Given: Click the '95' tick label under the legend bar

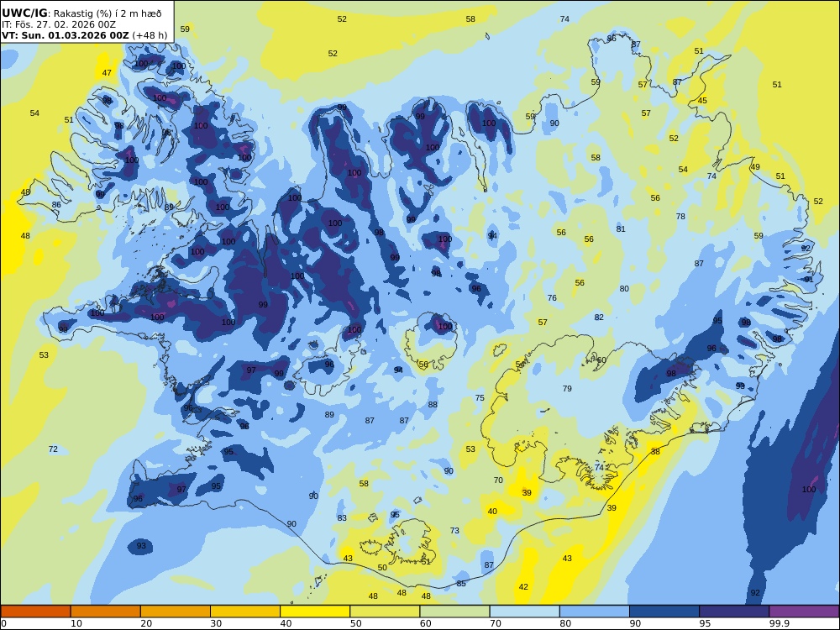Looking at the screenshot, I should pos(705,623).
